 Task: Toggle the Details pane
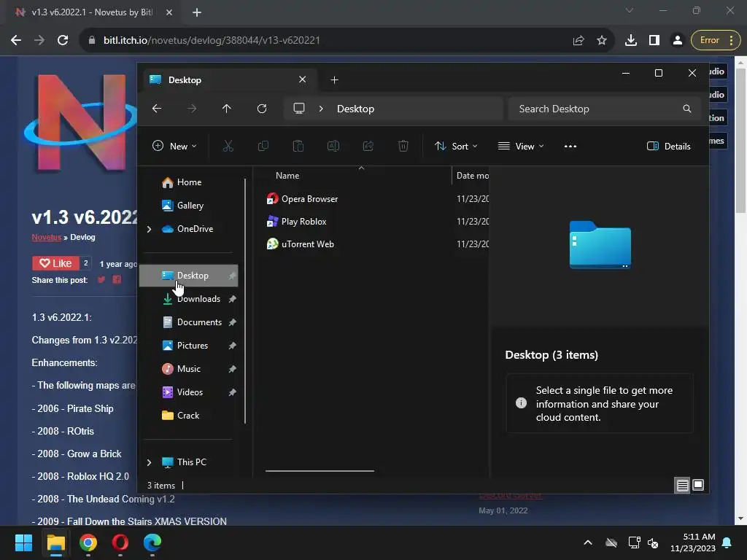pyautogui.click(x=669, y=146)
